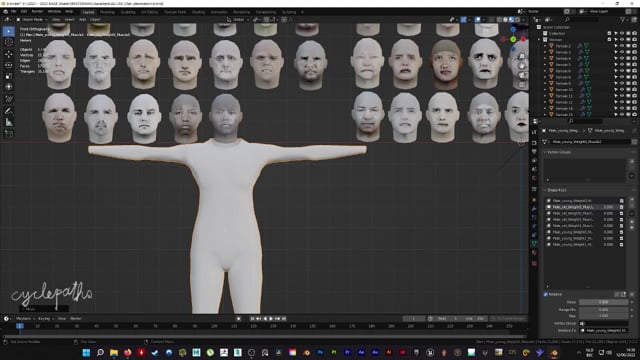Toggle the camera view gizmo button
640x360 pixels.
coord(522,76)
